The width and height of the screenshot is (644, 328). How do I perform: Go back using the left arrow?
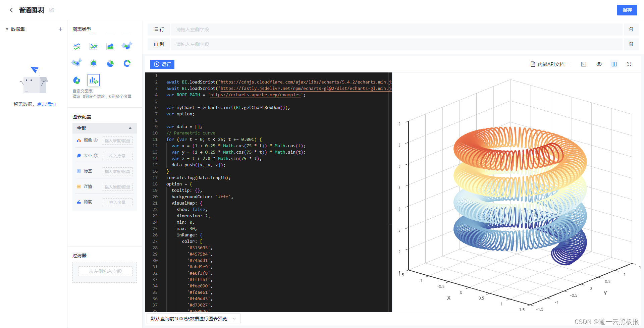point(11,10)
